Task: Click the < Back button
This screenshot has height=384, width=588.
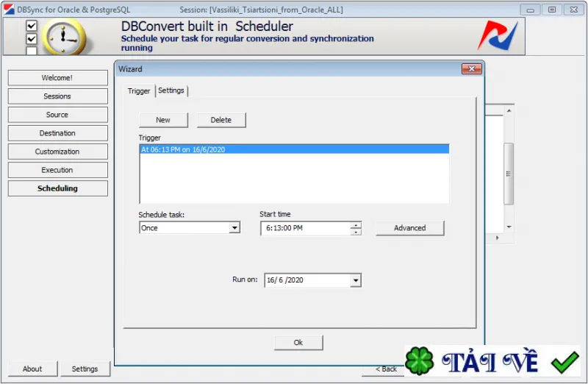Action: click(x=384, y=369)
